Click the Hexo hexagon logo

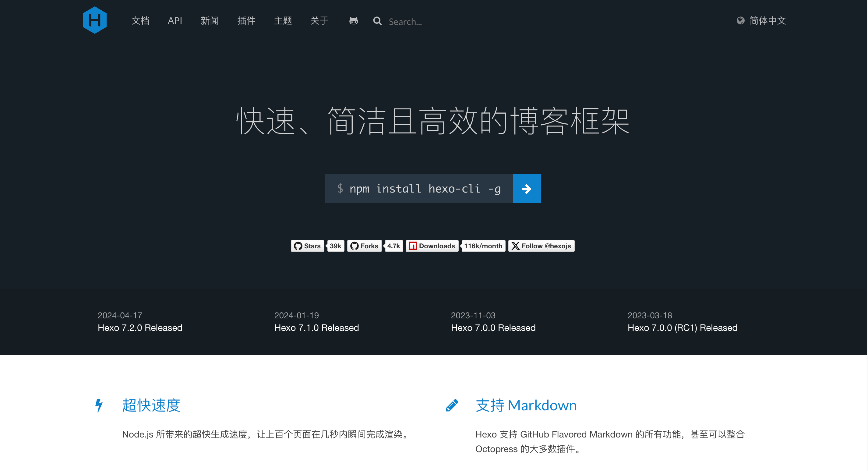pyautogui.click(x=94, y=20)
